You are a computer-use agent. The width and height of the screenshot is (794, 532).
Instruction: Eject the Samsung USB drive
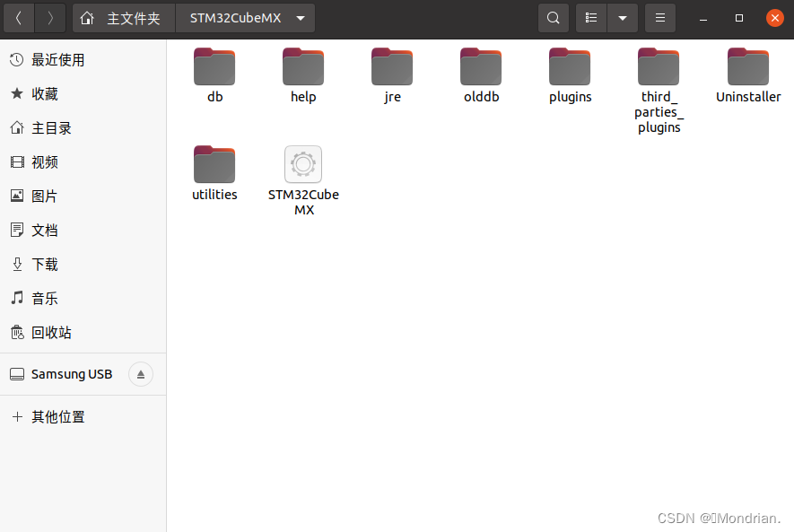(x=141, y=374)
